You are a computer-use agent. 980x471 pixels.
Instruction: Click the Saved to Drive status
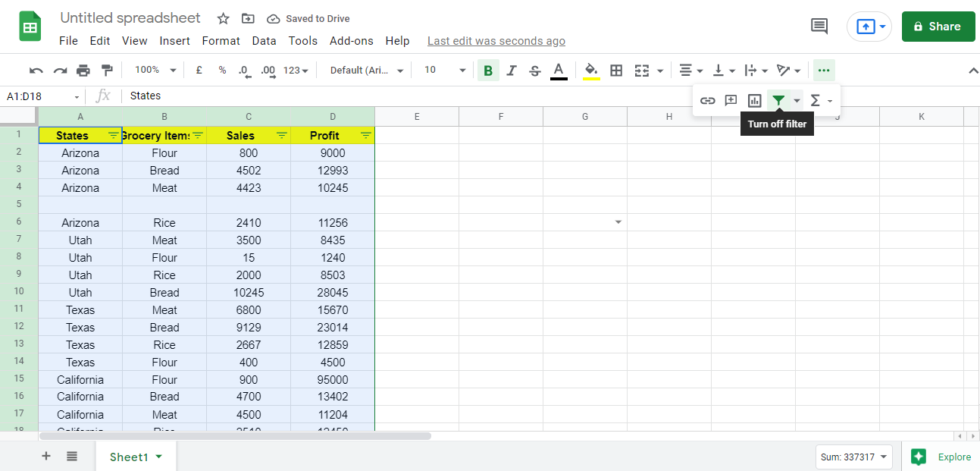click(x=309, y=18)
